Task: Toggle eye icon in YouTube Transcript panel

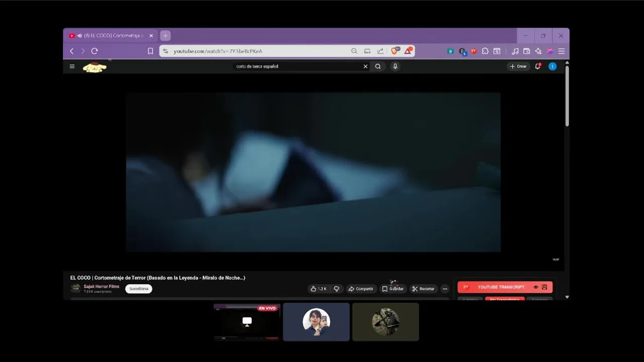Action: (x=536, y=287)
